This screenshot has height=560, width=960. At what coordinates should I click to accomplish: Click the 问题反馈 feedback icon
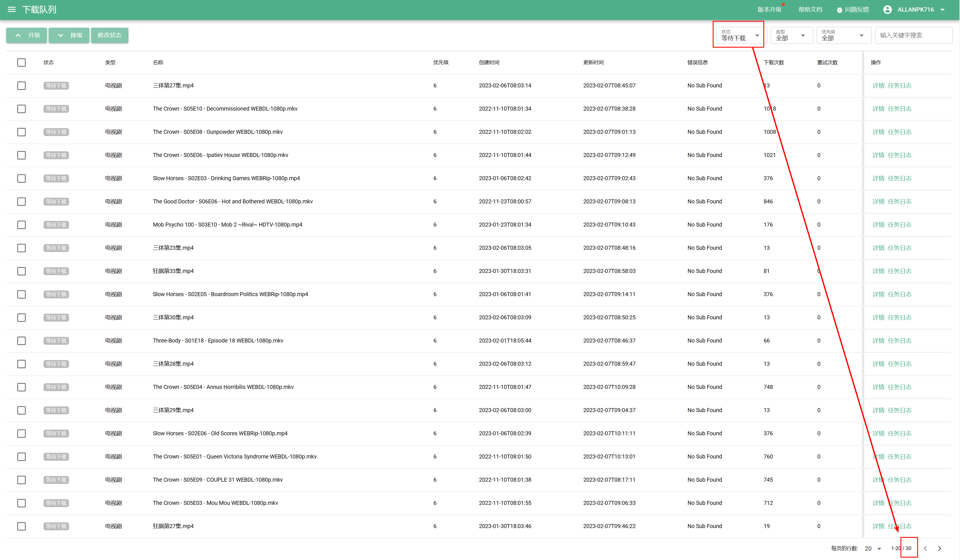[839, 10]
